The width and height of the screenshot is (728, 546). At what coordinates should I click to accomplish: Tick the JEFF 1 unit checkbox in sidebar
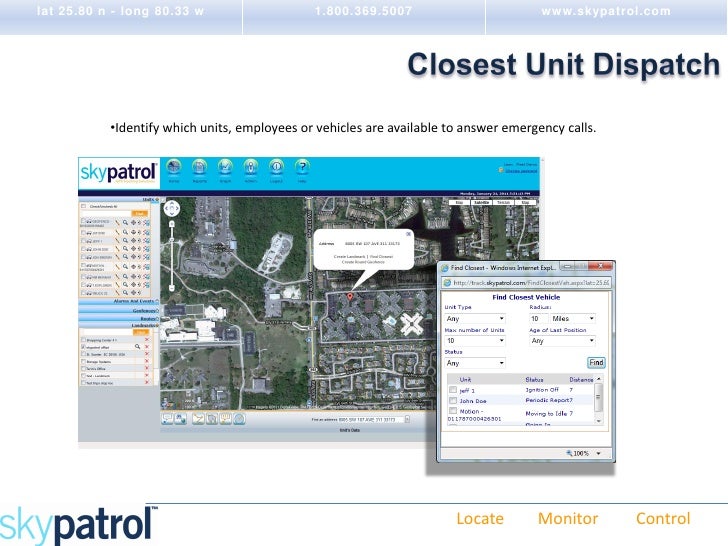(x=83, y=240)
